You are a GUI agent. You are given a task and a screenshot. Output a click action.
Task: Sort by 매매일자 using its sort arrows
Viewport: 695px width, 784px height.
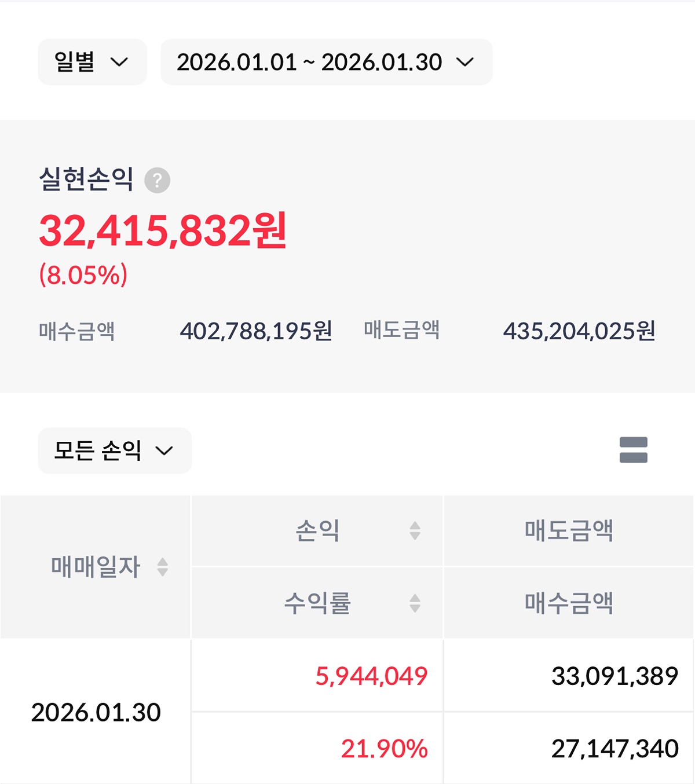163,567
